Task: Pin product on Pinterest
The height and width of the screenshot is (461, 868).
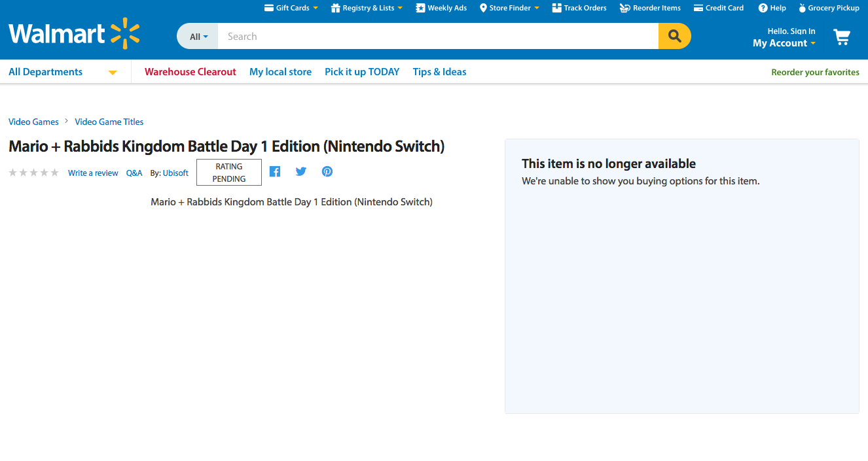Action: (327, 171)
